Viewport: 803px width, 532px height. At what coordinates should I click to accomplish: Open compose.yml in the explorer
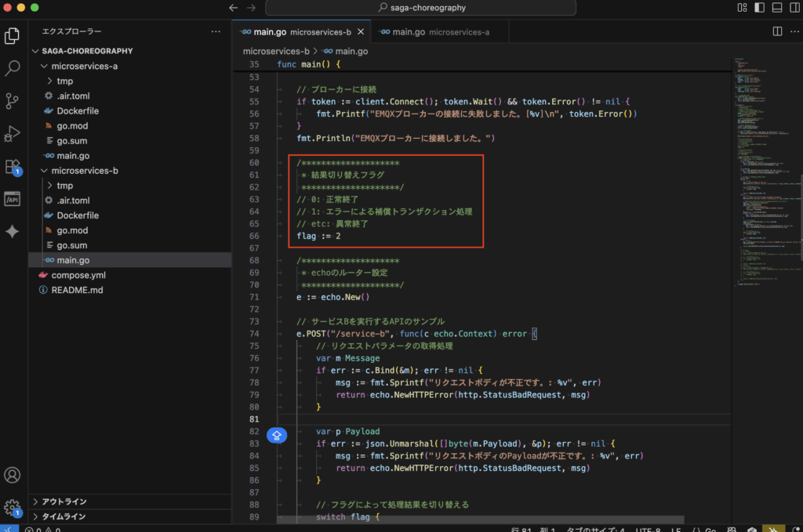point(78,275)
